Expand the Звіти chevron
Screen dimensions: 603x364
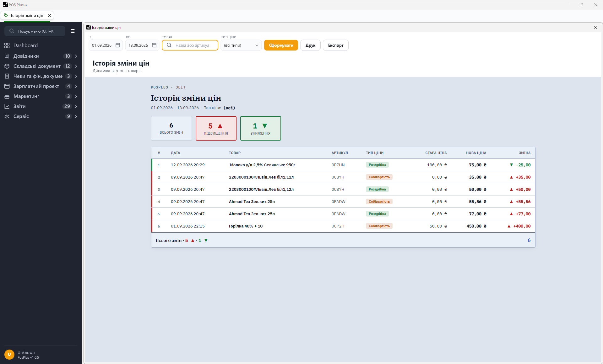coord(76,106)
